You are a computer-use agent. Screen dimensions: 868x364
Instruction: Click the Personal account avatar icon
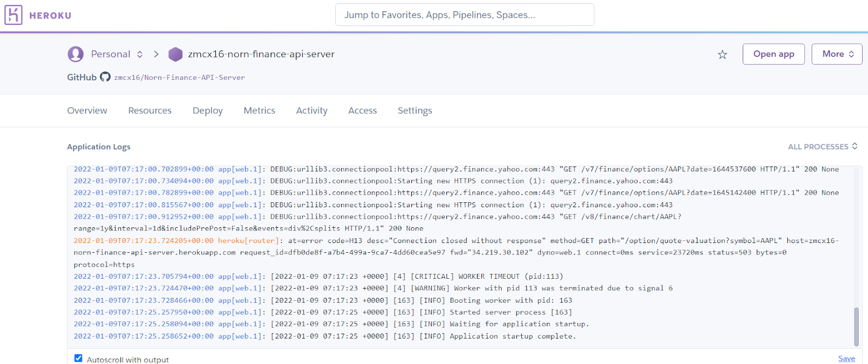(x=75, y=54)
